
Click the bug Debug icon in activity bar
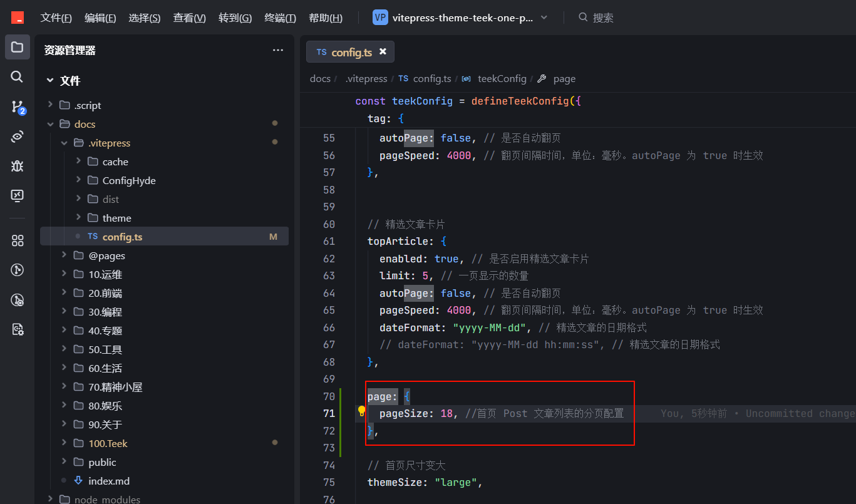[17, 166]
